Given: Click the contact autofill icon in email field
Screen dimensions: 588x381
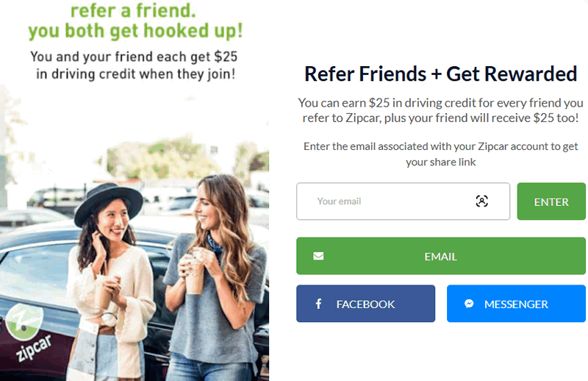Looking at the screenshot, I should pos(482,202).
